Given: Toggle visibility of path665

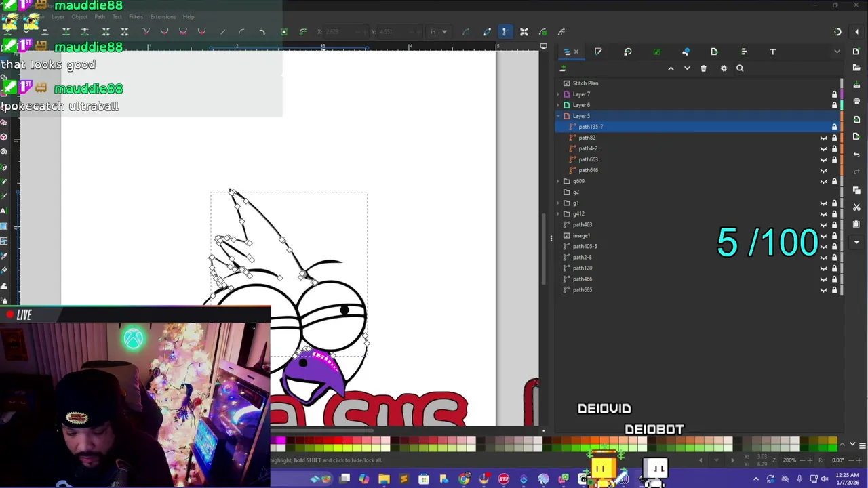Looking at the screenshot, I should [x=823, y=290].
